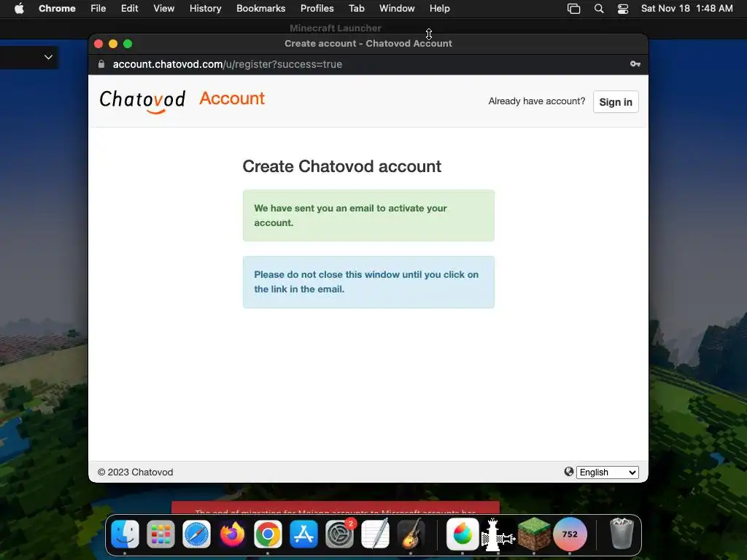Click the Apple menu logo
Viewport: 747px width, 560px height.
[x=19, y=8]
